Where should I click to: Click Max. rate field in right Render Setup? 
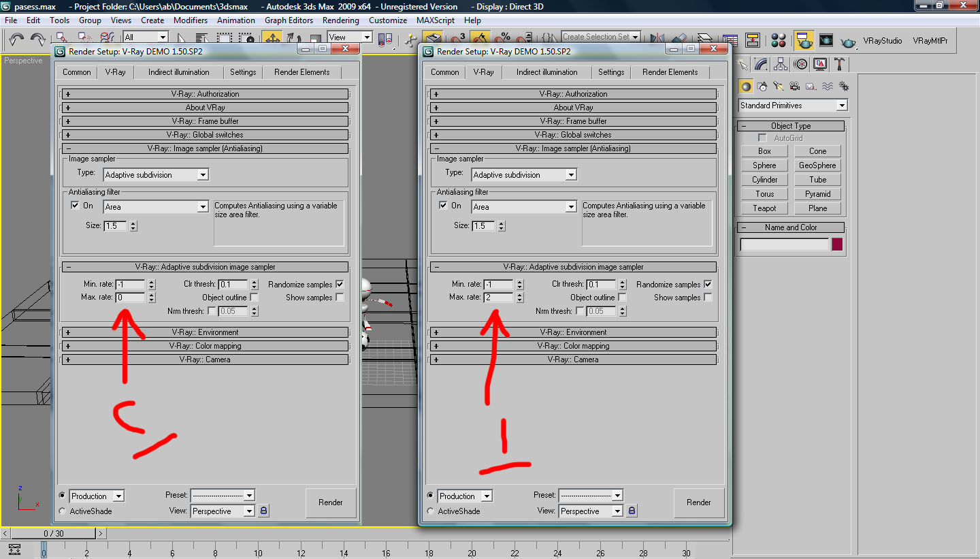498,298
